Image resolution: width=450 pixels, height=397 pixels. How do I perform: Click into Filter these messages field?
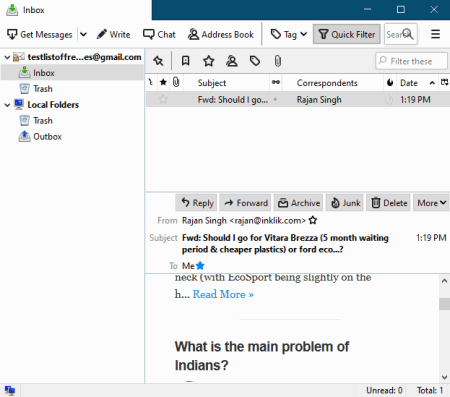click(411, 61)
